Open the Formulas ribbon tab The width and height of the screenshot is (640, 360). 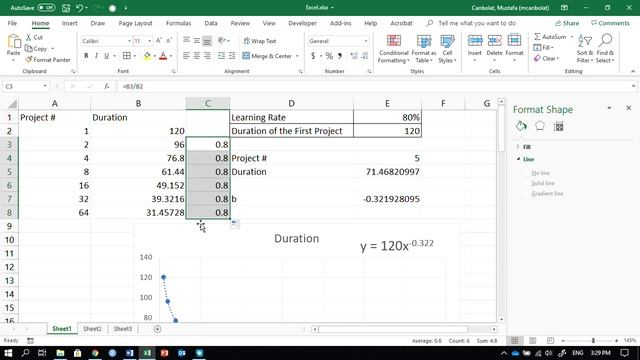[x=178, y=23]
